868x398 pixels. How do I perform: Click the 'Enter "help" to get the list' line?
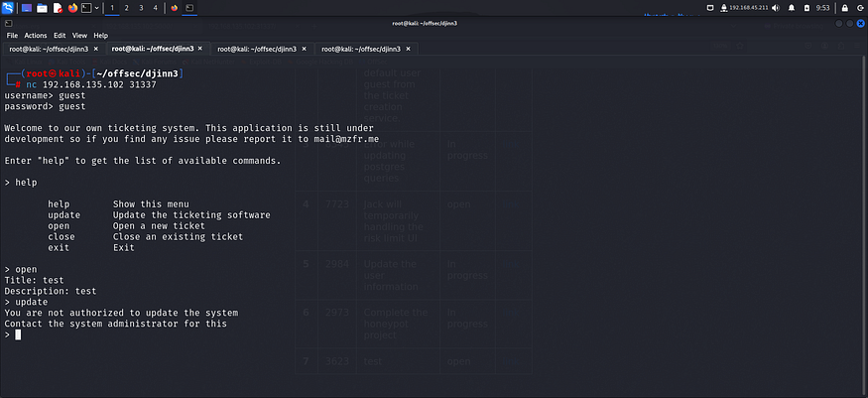point(143,161)
